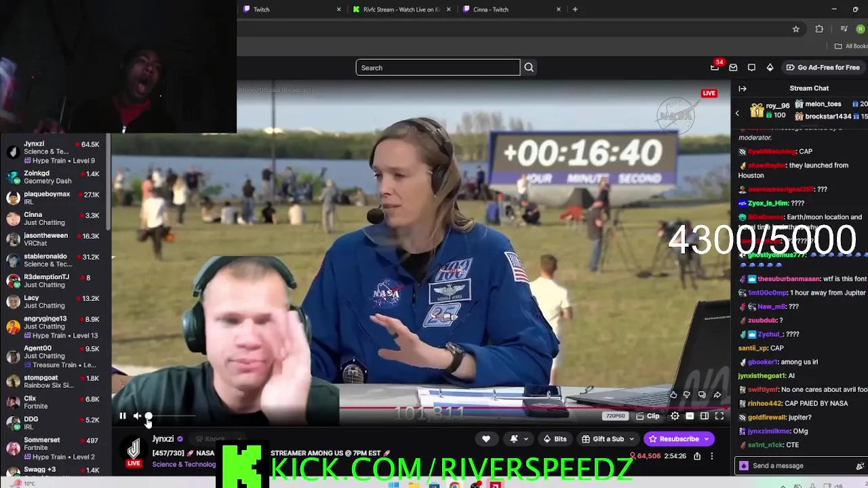The width and height of the screenshot is (868, 488).
Task: Switch to the Cinna - Twitch tab
Action: pyautogui.click(x=512, y=9)
